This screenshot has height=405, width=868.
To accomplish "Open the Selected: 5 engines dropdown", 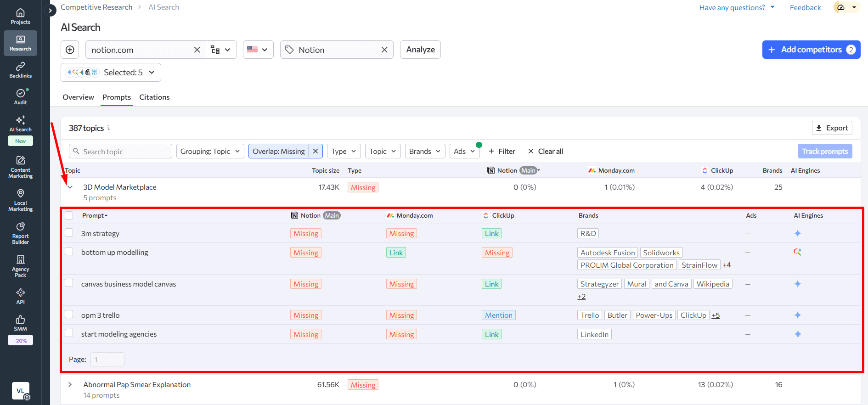I will [111, 73].
